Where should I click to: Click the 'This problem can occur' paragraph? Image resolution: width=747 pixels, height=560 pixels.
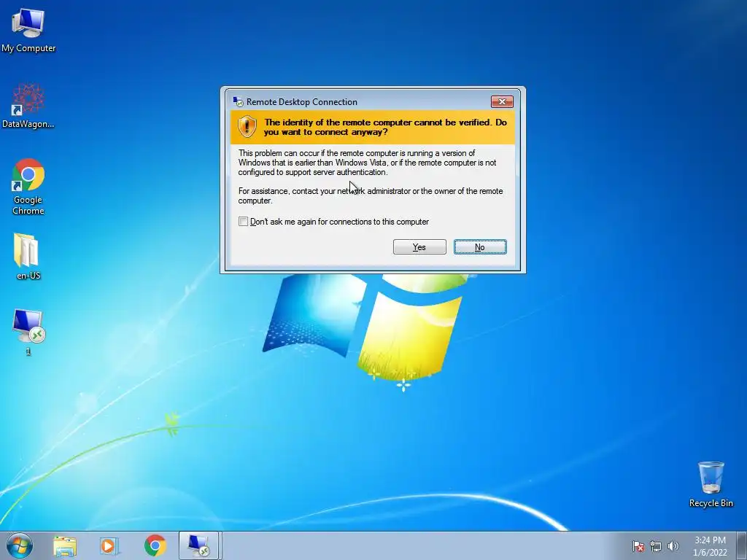pyautogui.click(x=368, y=163)
